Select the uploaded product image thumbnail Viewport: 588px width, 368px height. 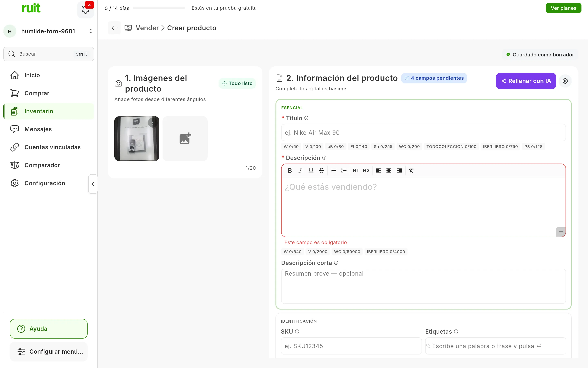(x=137, y=138)
